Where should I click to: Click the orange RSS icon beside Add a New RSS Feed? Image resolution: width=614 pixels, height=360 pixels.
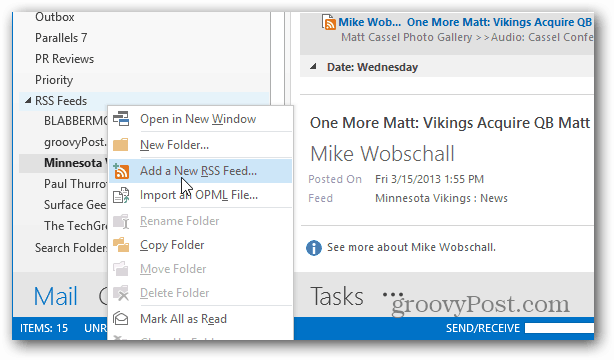click(x=121, y=171)
